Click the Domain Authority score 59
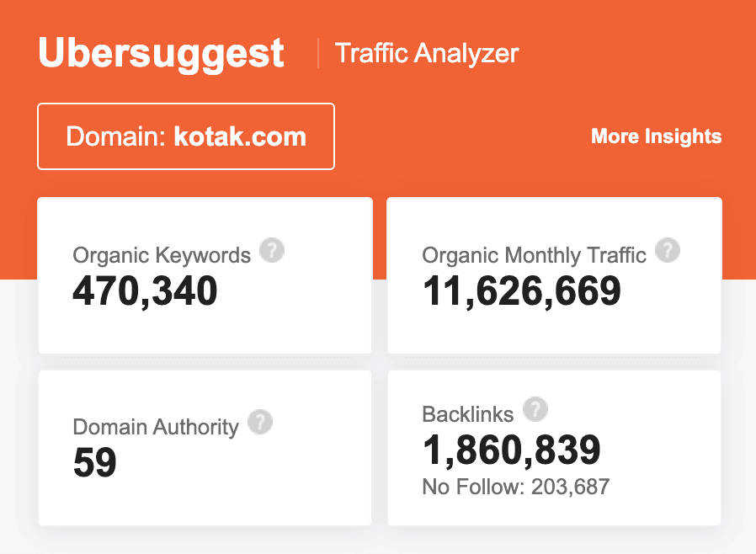This screenshot has width=756, height=554. [x=94, y=462]
